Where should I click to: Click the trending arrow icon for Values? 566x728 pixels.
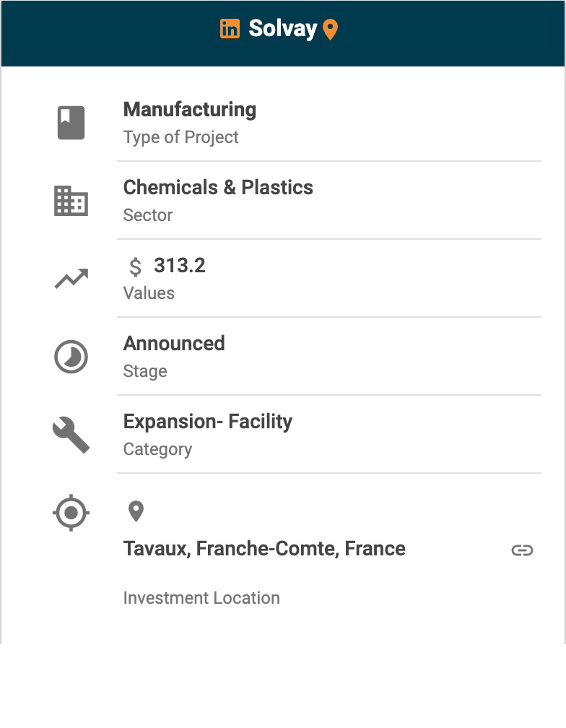click(71, 279)
